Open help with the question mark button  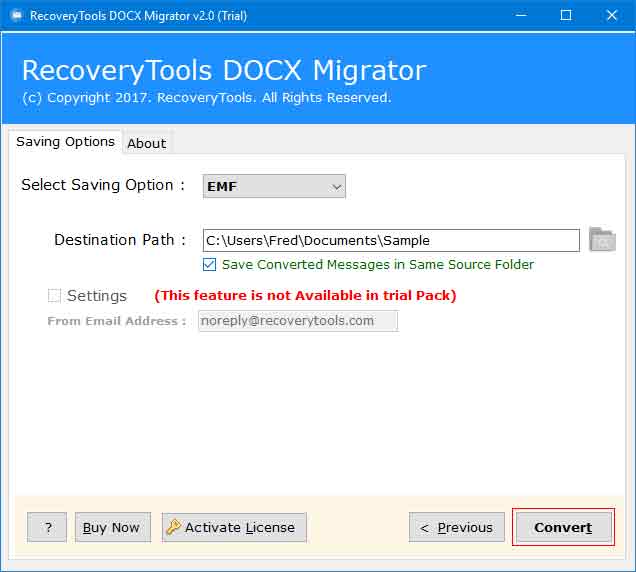[x=47, y=527]
